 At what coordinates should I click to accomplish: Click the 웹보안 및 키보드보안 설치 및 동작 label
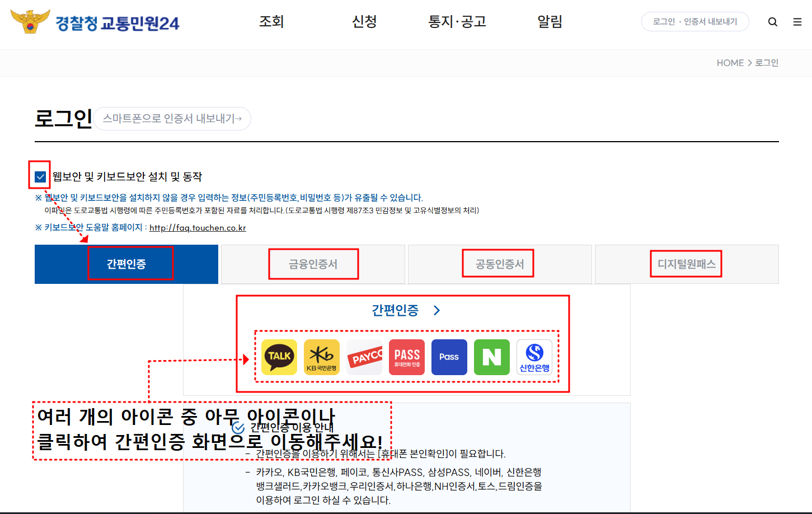point(127,177)
